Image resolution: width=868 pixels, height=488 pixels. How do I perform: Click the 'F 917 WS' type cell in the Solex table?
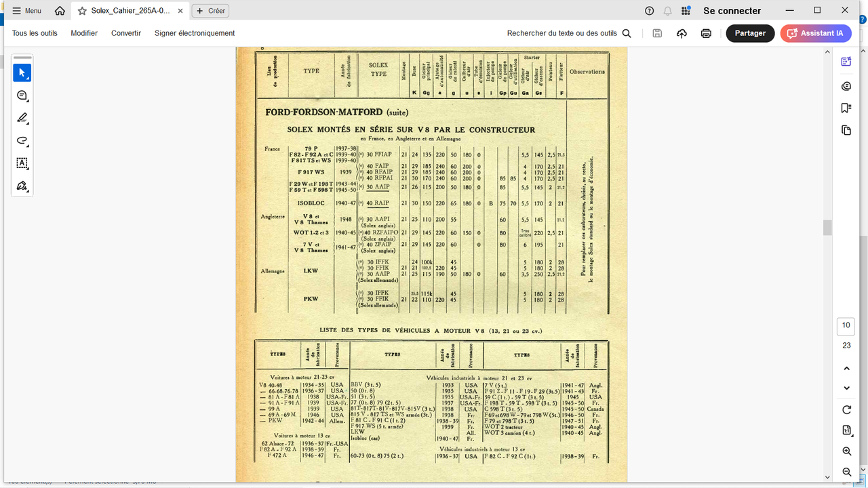point(311,172)
